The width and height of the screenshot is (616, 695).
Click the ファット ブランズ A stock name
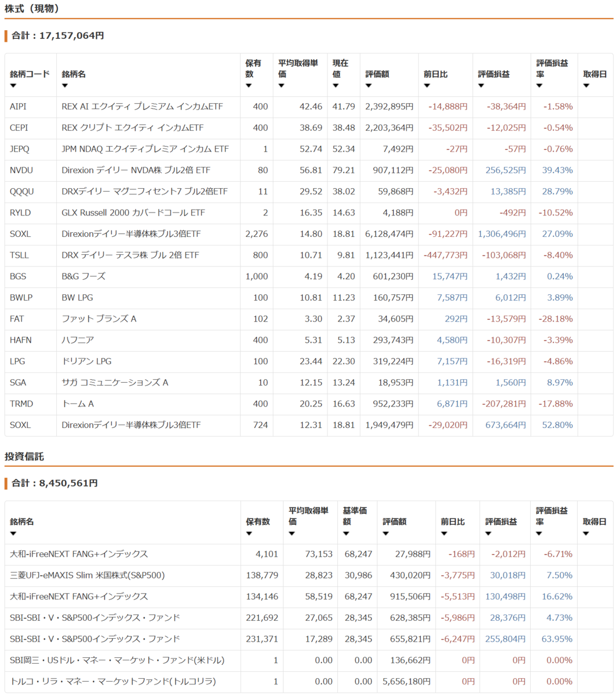99,319
